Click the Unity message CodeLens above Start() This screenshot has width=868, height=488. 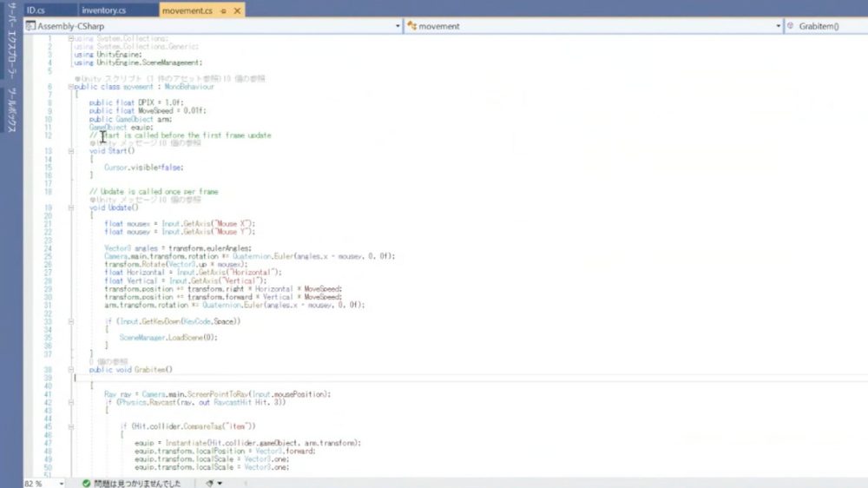pyautogui.click(x=145, y=143)
